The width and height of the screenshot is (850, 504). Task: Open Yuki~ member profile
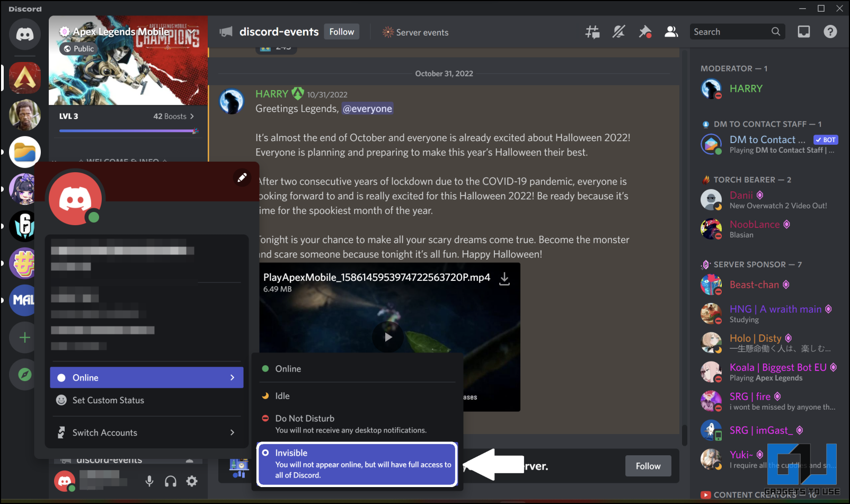pyautogui.click(x=770, y=459)
